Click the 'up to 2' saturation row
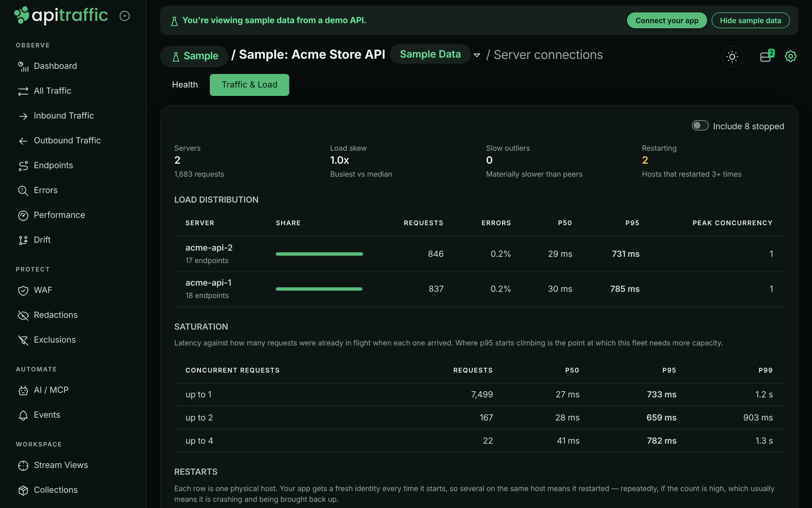This screenshot has height=508, width=812. point(479,418)
